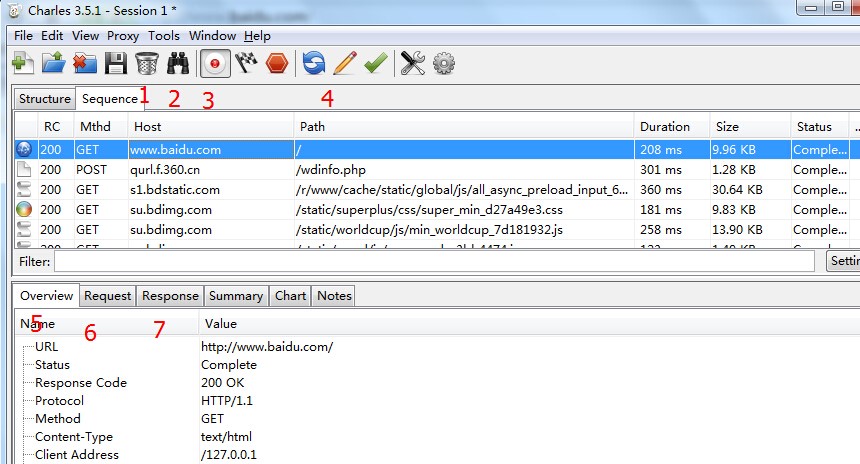Open the Tools menu
The image size is (860, 464).
pos(164,36)
